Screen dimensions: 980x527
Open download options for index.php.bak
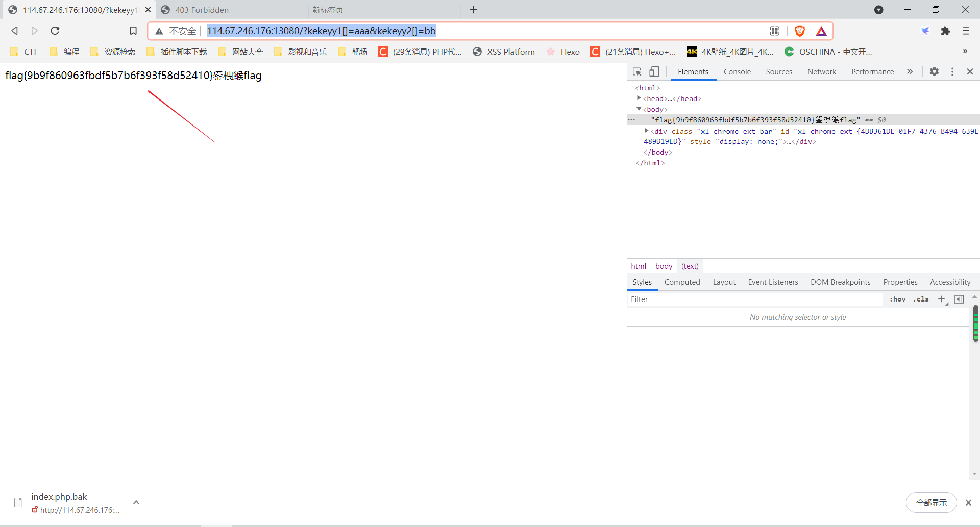point(136,503)
